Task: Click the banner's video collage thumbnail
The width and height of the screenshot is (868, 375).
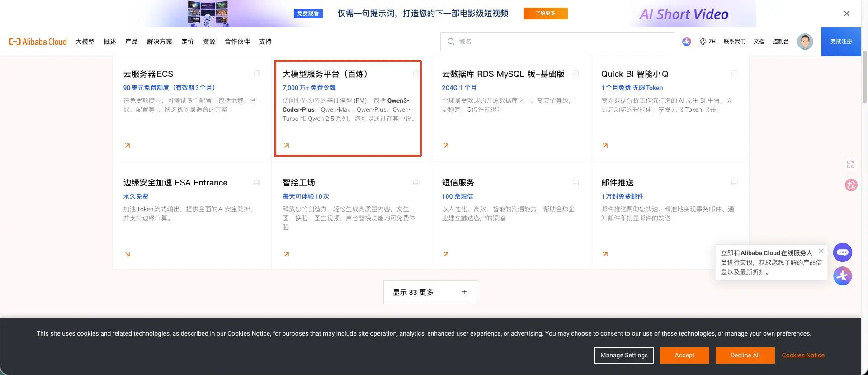Action: coord(208,14)
